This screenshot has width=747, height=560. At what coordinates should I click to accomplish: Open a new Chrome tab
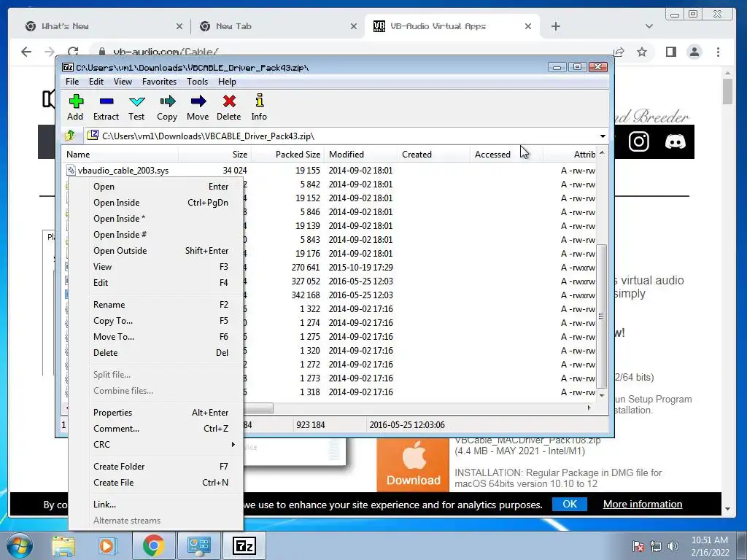point(555,26)
